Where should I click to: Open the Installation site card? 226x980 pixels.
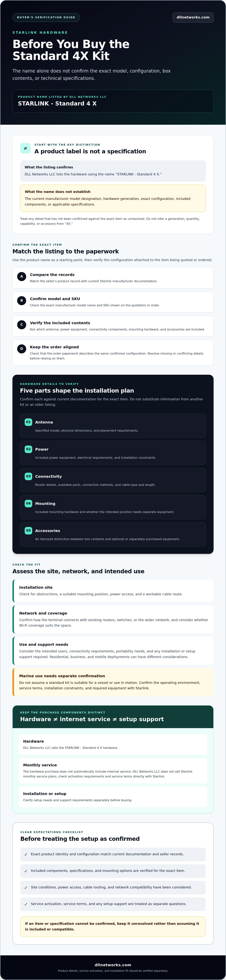coord(113,591)
